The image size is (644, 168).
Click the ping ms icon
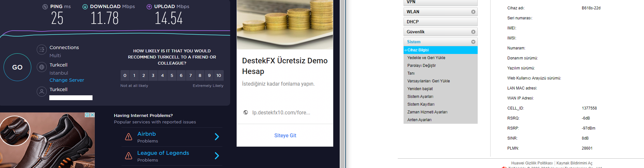45,7
